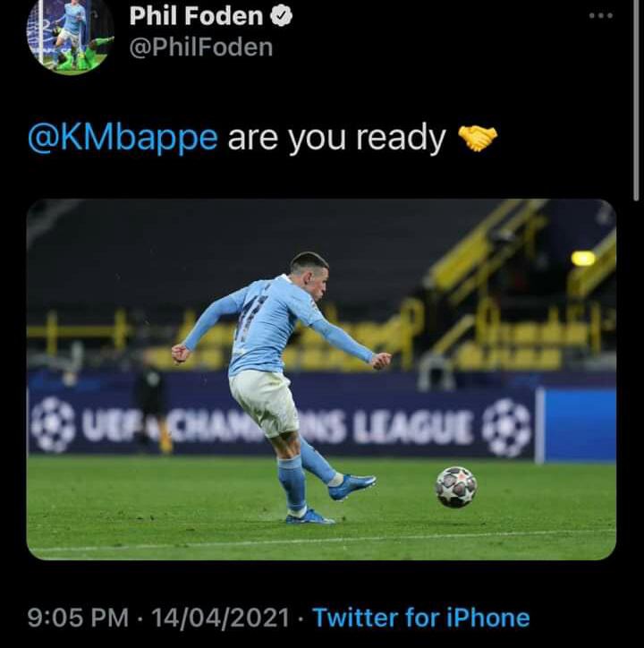This screenshot has width=644, height=648.
Task: Click the Phil Foden display name
Action: pyautogui.click(x=196, y=16)
